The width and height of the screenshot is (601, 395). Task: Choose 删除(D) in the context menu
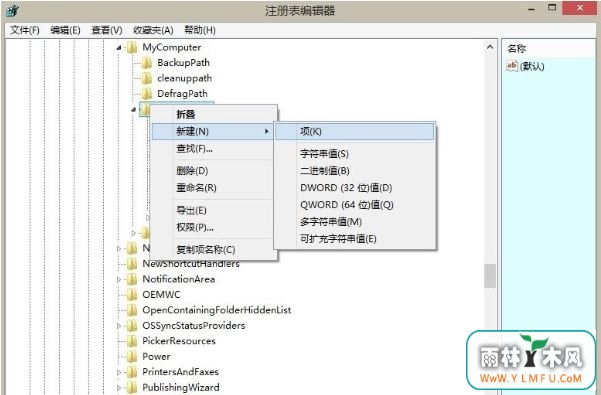click(x=214, y=170)
